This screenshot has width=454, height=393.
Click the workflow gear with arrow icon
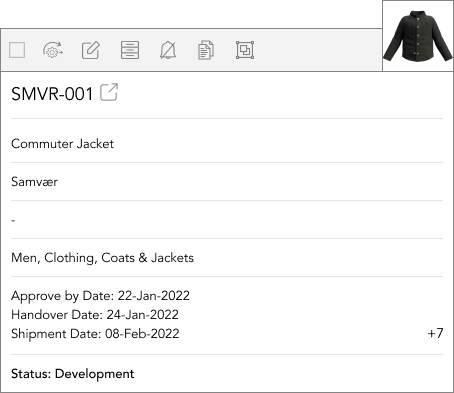[53, 50]
